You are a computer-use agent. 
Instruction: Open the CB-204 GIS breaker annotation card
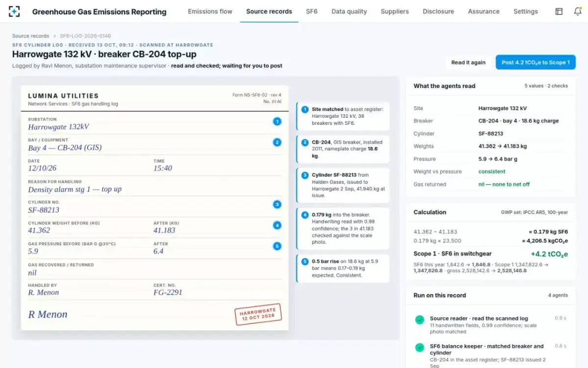pyautogui.click(x=343, y=149)
